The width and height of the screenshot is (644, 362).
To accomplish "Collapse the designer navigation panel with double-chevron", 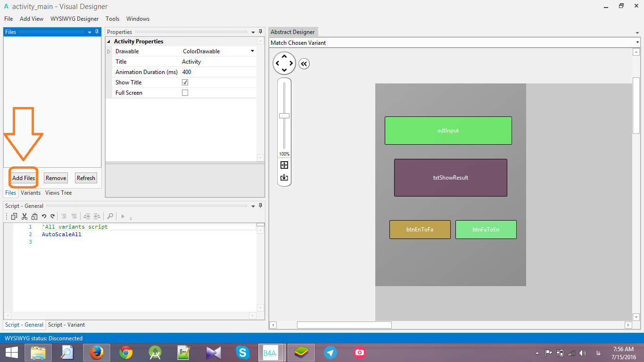I will coord(304,64).
